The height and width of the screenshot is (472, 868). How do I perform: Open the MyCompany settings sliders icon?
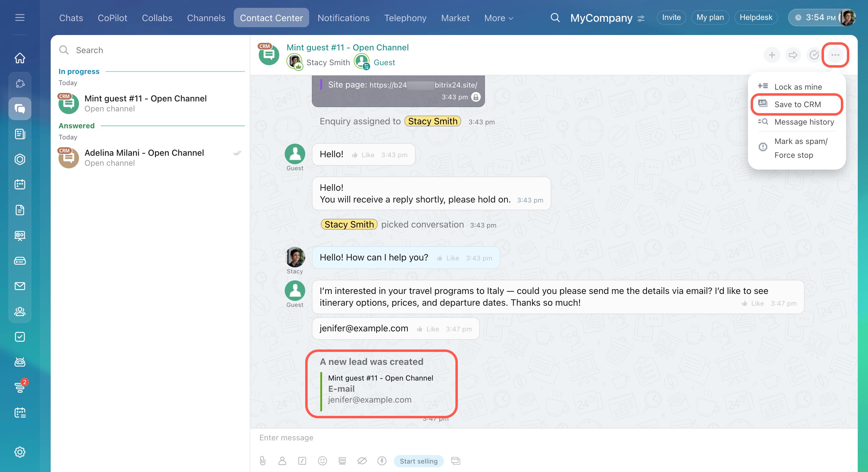641,18
